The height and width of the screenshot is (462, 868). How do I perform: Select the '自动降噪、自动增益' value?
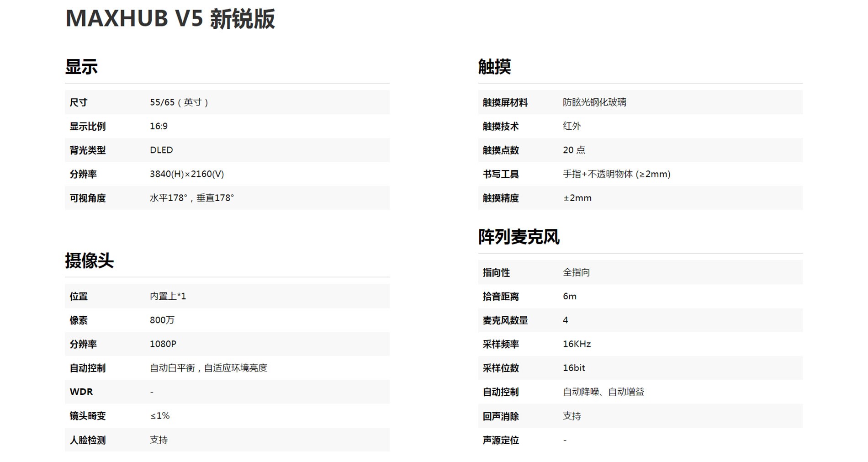coord(603,392)
